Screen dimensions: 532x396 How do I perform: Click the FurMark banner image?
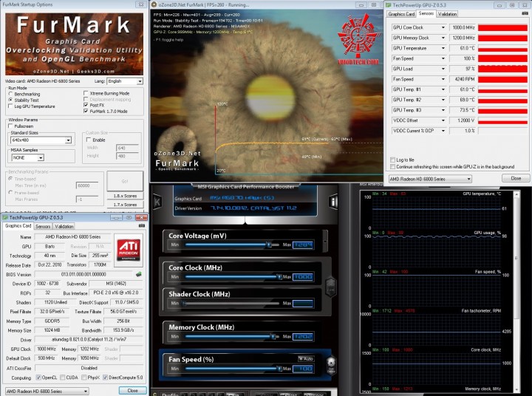tap(74, 43)
